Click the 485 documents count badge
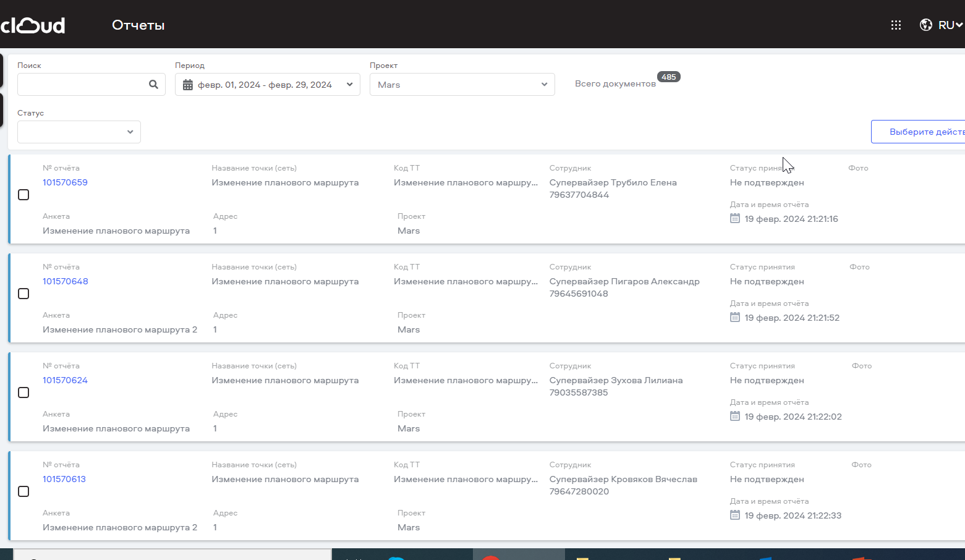965x560 pixels. pyautogui.click(x=669, y=77)
